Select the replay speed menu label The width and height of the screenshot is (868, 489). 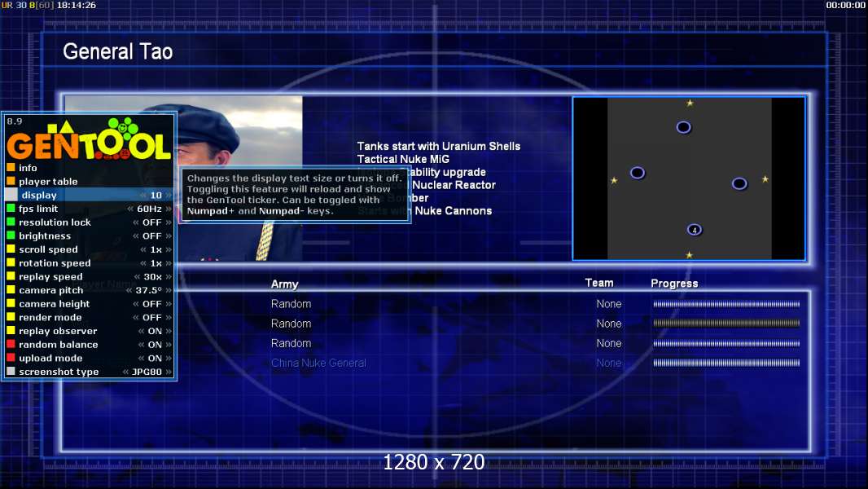coord(50,276)
